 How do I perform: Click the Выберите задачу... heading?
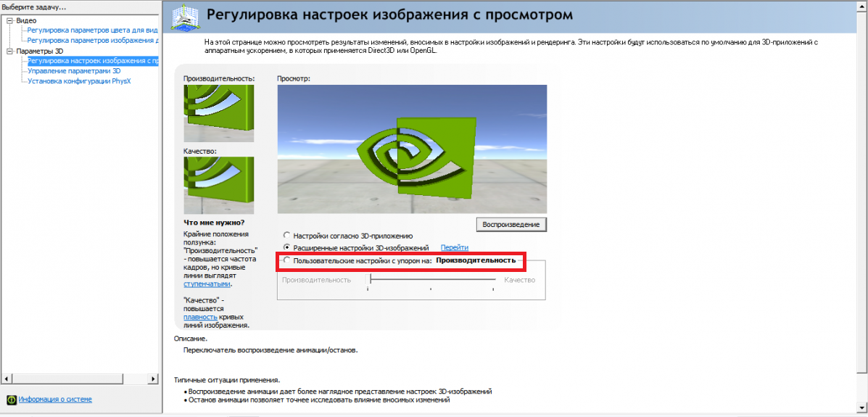[x=34, y=7]
